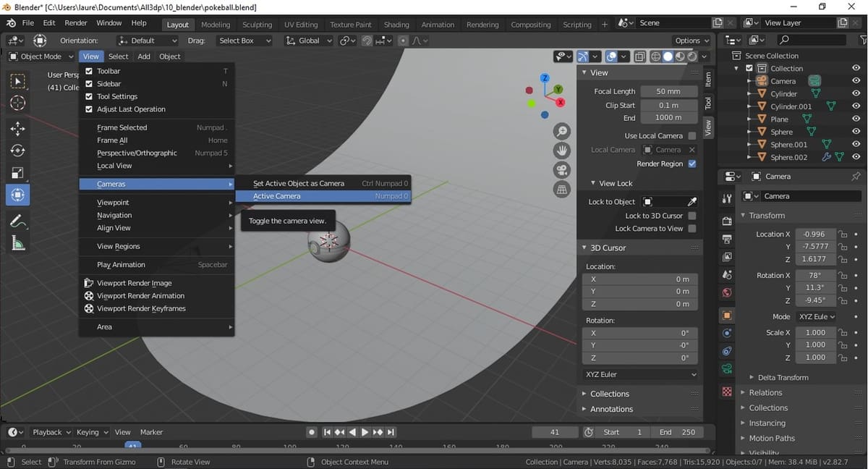Image resolution: width=868 pixels, height=469 pixels.
Task: Click the frame 41 marker on timeline
Action: pyautogui.click(x=132, y=447)
